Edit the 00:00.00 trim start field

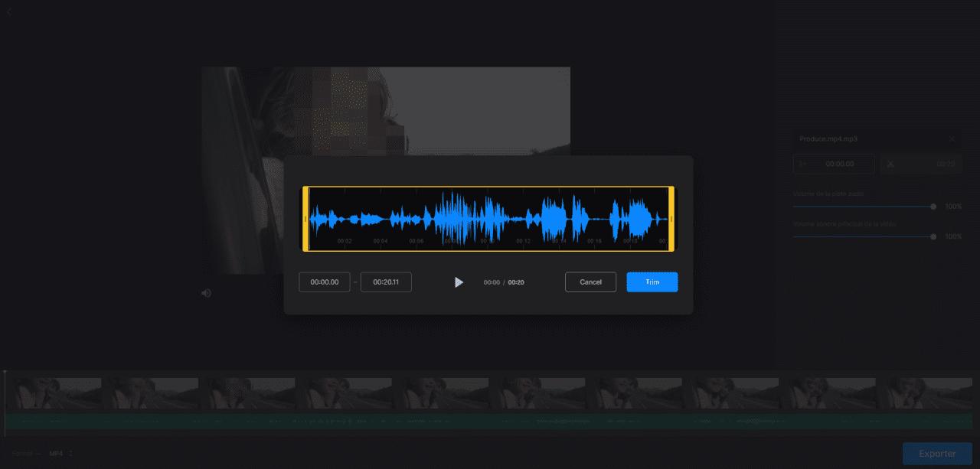(x=324, y=282)
